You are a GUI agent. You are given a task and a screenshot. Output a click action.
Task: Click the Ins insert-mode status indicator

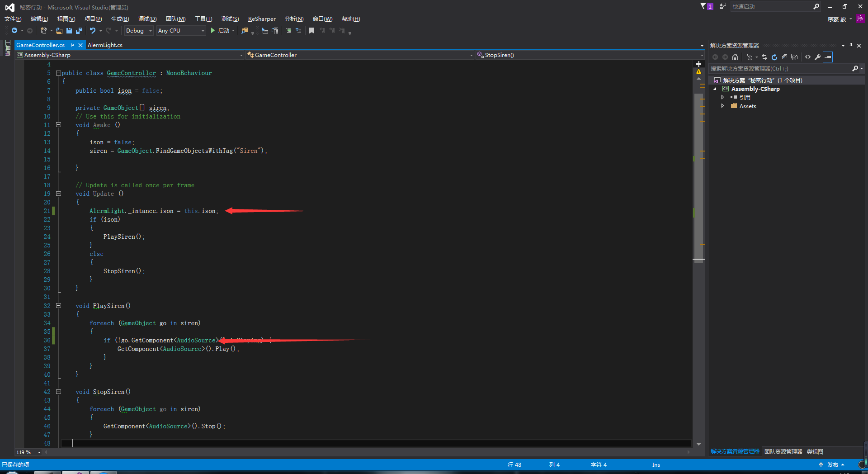656,465
